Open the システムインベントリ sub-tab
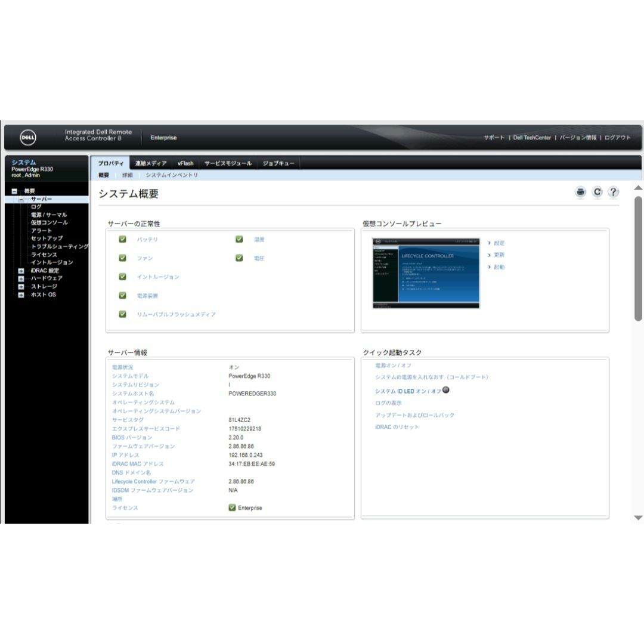 point(172,175)
